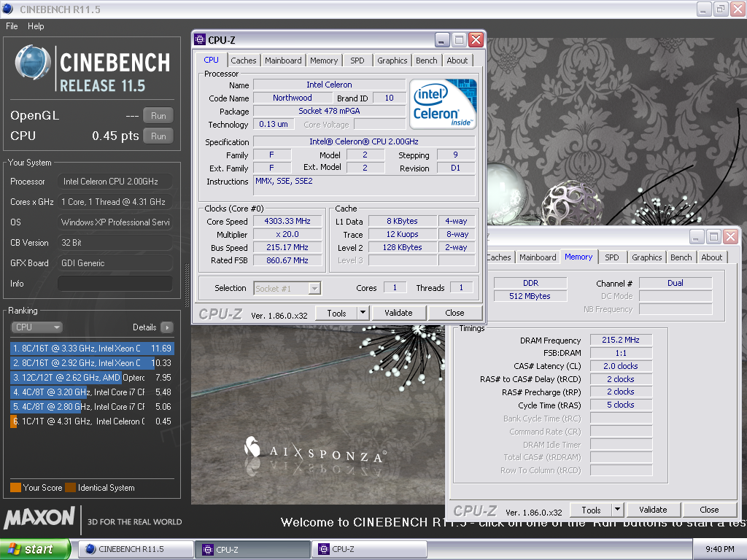
Task: Click DRAM Frequency value 215.2 MHz
Action: click(x=621, y=340)
